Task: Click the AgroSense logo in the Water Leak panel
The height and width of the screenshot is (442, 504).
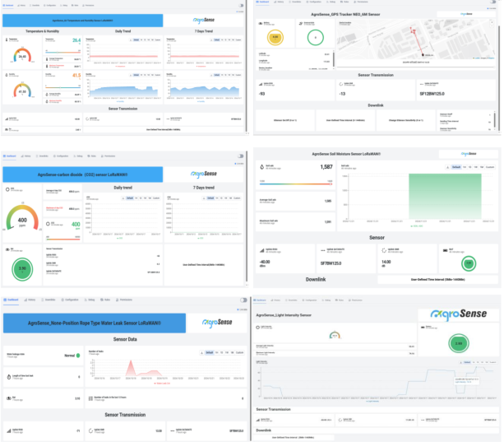Action: pos(217,323)
